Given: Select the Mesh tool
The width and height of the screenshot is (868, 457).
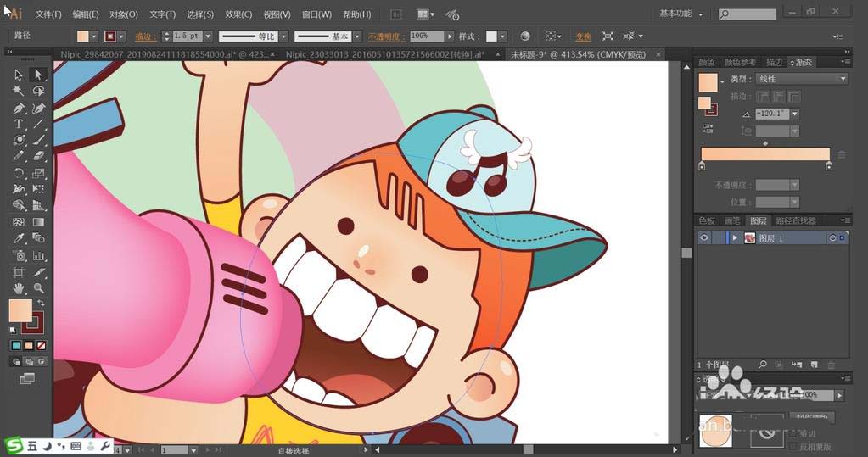Looking at the screenshot, I should (x=19, y=222).
